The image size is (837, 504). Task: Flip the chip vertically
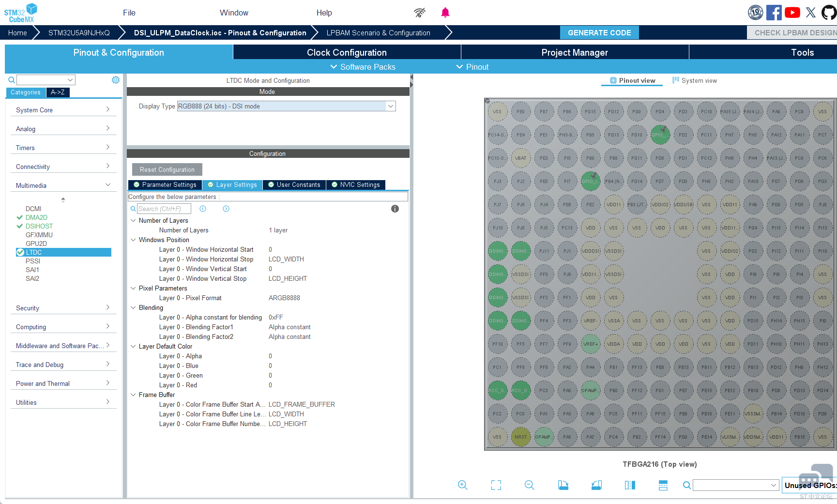[663, 485]
